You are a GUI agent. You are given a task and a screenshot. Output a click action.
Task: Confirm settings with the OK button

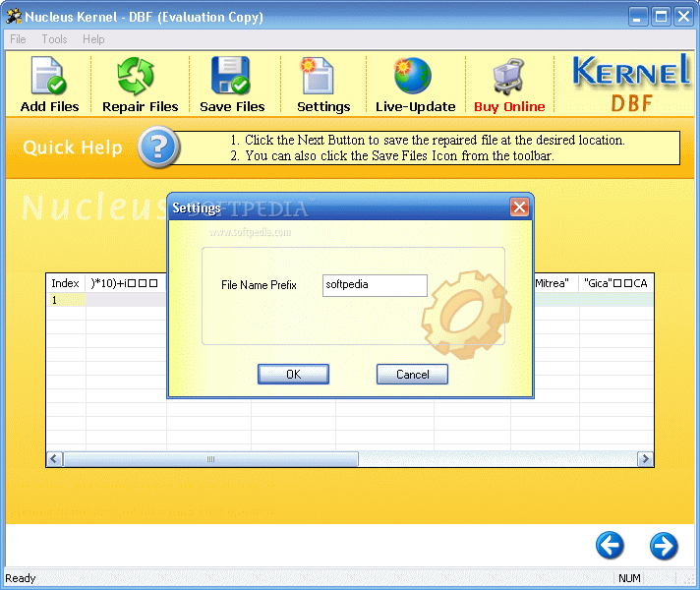pyautogui.click(x=293, y=375)
